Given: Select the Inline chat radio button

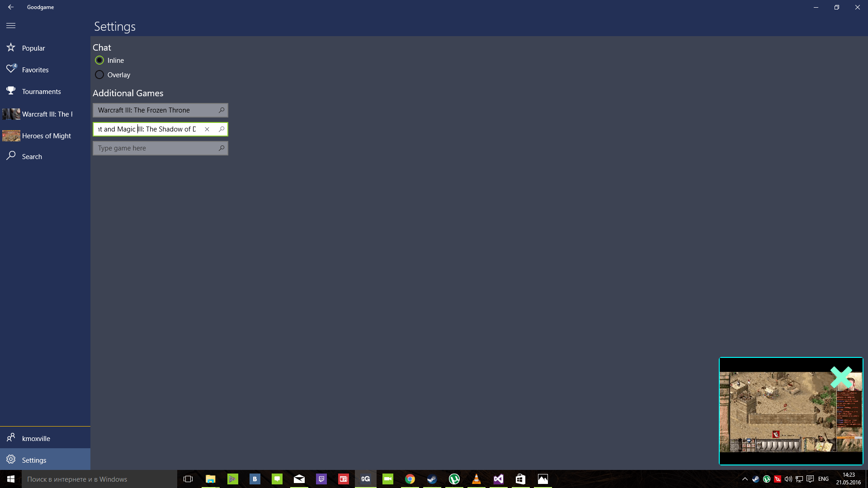Looking at the screenshot, I should [99, 60].
